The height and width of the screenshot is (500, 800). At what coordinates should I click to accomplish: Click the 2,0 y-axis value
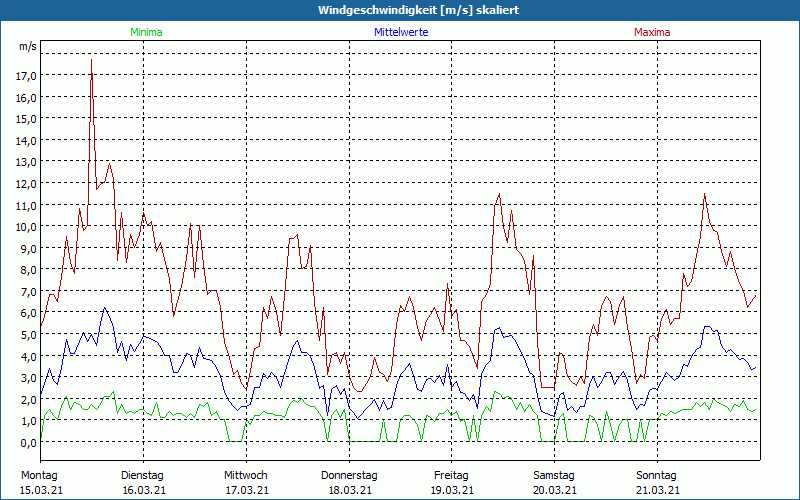[x=29, y=399]
